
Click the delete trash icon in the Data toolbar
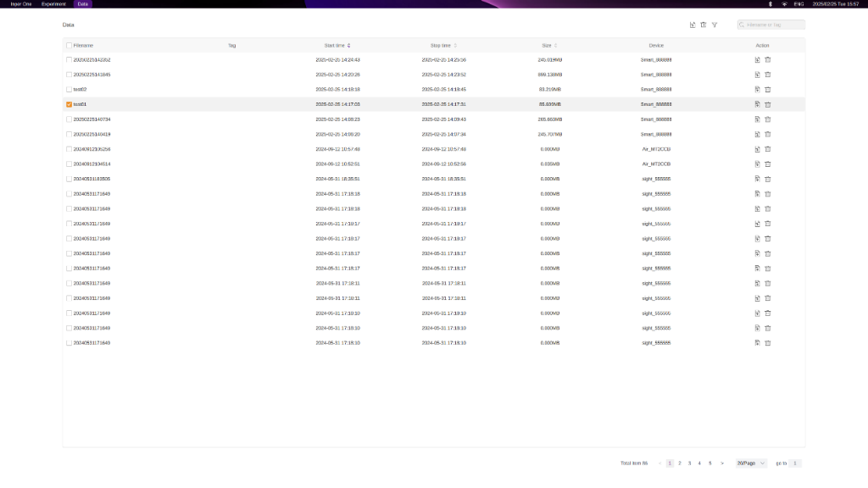pyautogui.click(x=703, y=25)
